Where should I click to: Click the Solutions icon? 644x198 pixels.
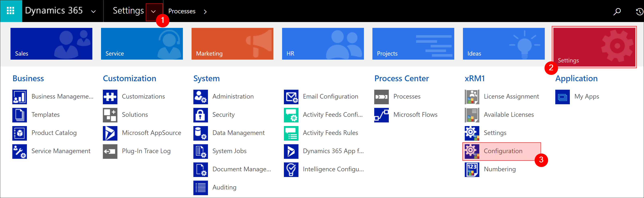[x=110, y=115]
